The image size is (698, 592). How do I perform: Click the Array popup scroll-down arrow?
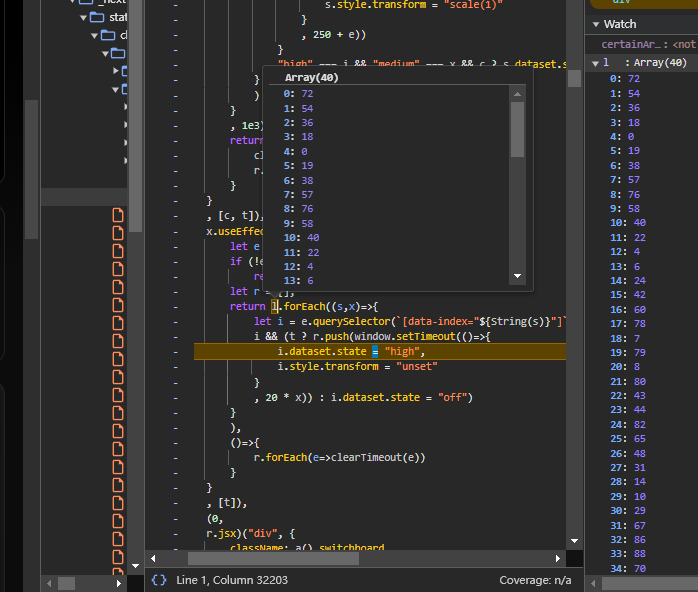[x=517, y=275]
